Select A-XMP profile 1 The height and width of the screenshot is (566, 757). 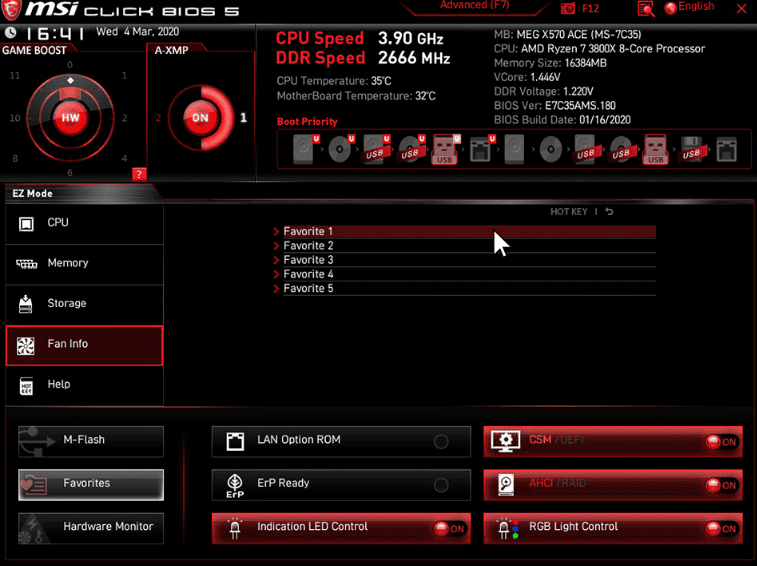(x=243, y=117)
